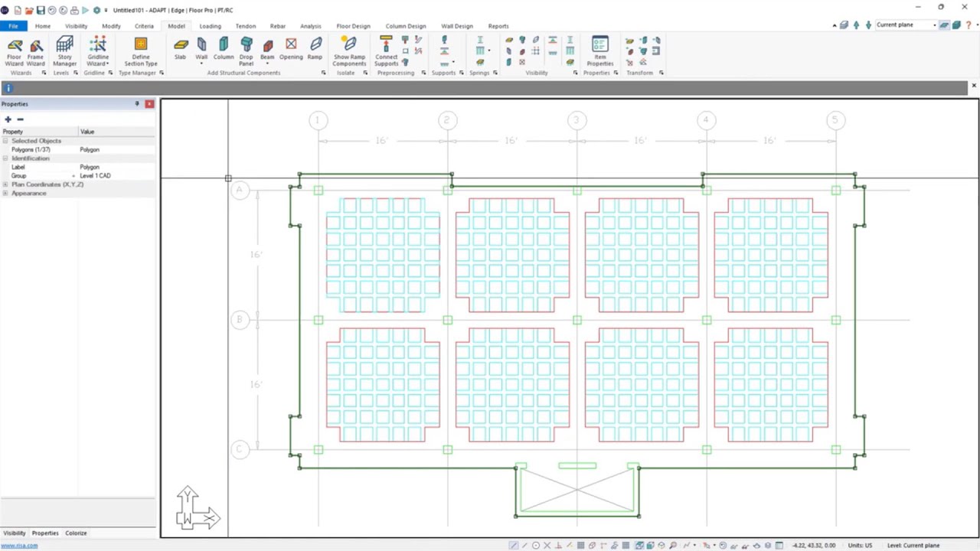Open Add Structural Components dialog launcher
The height and width of the screenshot is (551, 980).
[x=323, y=73]
